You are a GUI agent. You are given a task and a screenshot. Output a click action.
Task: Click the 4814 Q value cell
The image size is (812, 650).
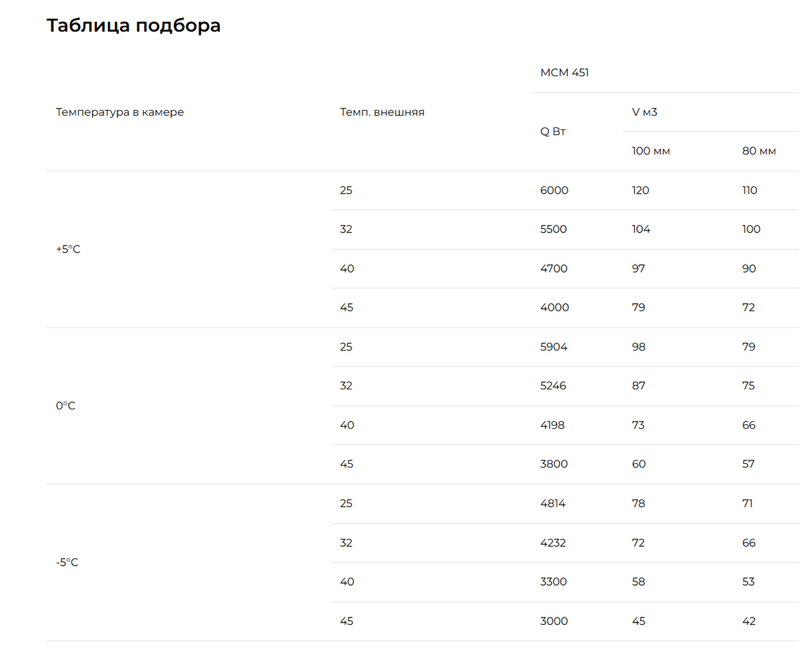[x=553, y=503]
